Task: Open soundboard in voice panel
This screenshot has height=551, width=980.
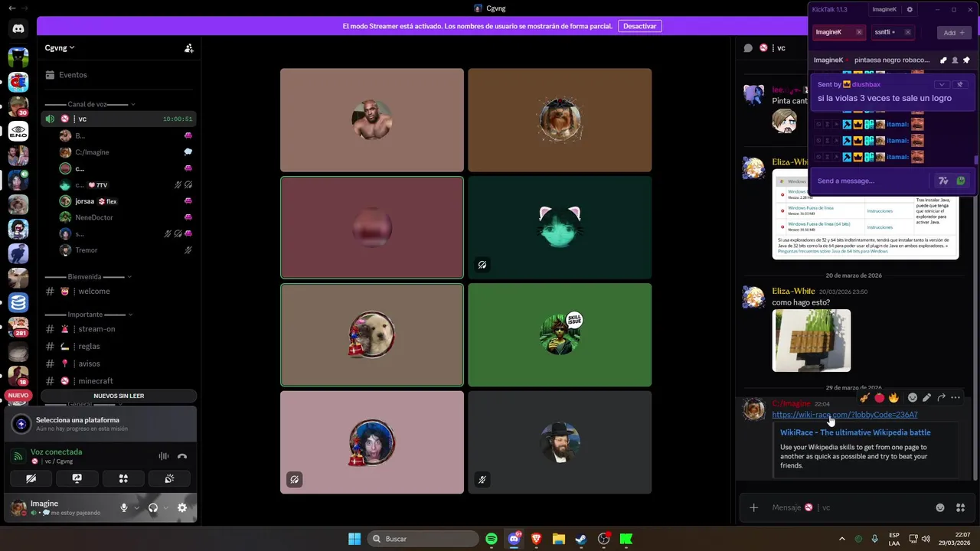Action: (169, 478)
